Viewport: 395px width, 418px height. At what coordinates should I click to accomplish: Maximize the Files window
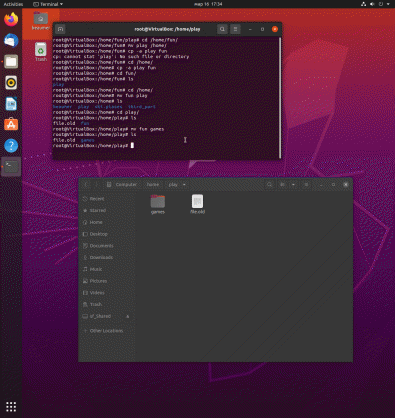[333, 184]
